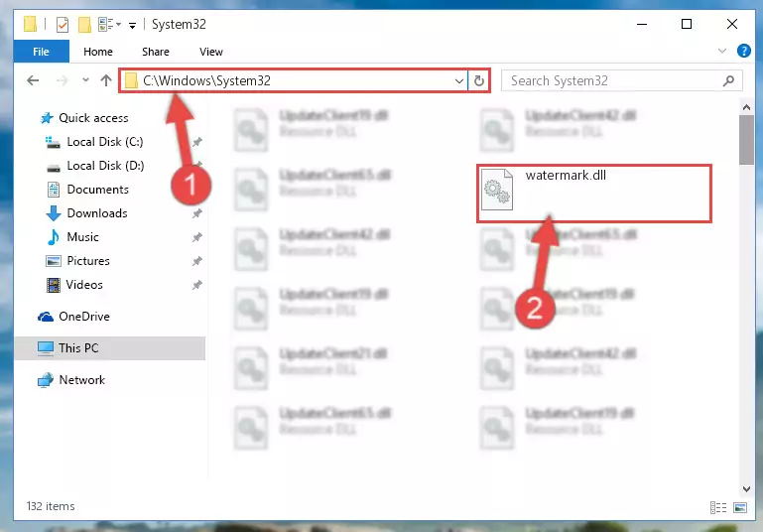Click the New Folder icon in the quick access toolbar

click(84, 25)
